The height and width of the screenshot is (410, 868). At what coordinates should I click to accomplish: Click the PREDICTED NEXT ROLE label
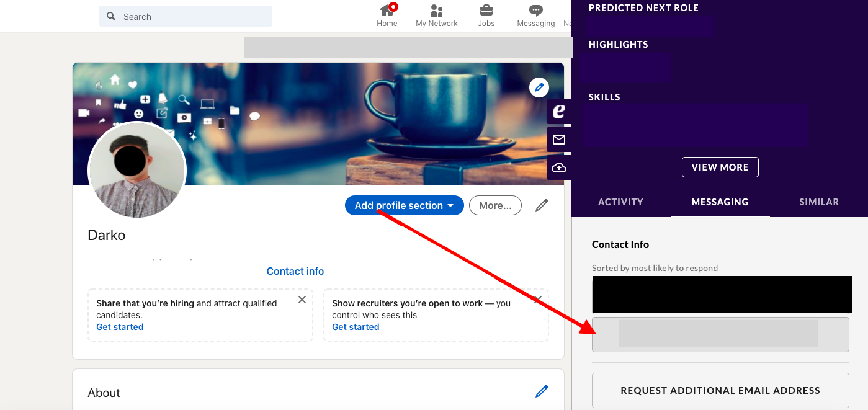643,8
